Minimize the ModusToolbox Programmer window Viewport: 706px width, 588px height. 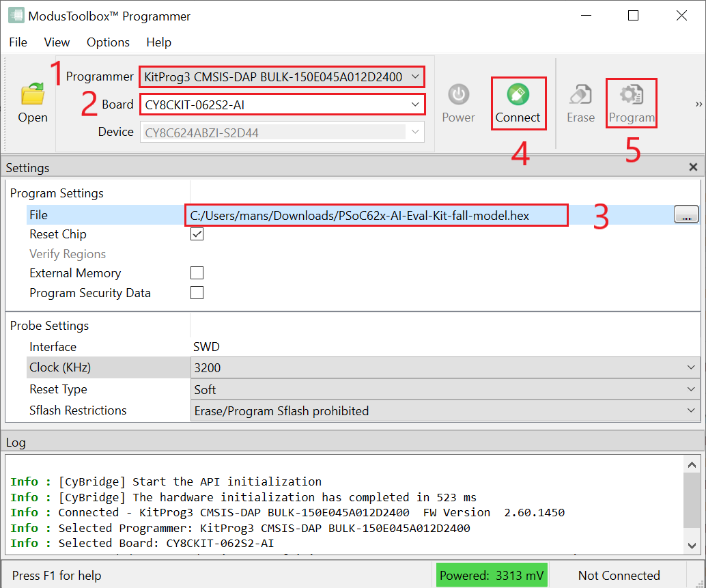(586, 16)
